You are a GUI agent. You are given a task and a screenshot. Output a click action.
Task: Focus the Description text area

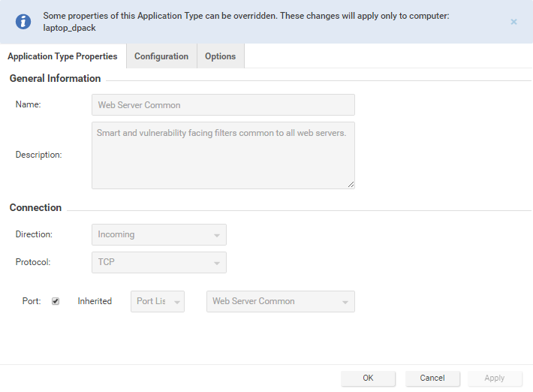[x=223, y=155]
